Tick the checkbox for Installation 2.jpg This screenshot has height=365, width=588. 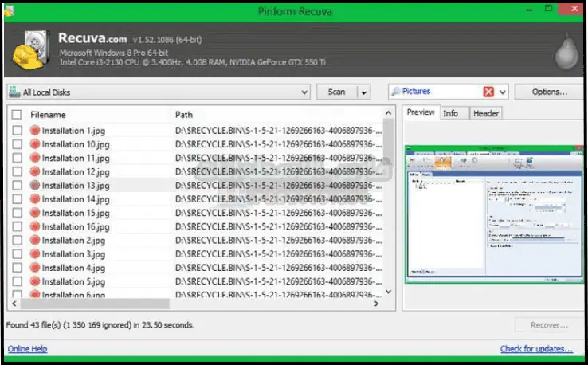tap(17, 241)
